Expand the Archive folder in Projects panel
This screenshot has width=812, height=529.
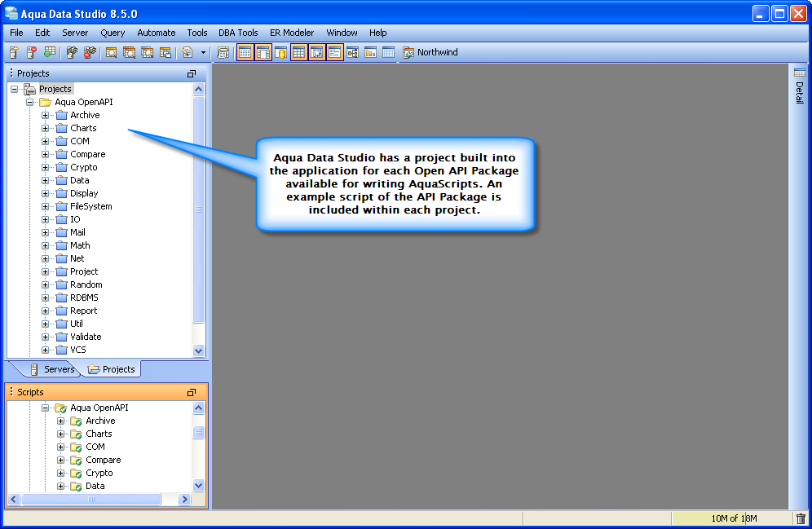(45, 115)
